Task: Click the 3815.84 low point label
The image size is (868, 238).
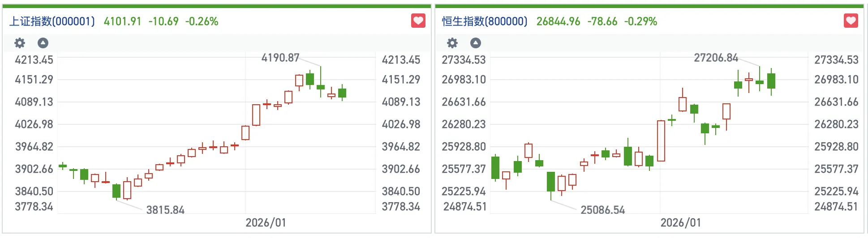Action: (x=165, y=210)
